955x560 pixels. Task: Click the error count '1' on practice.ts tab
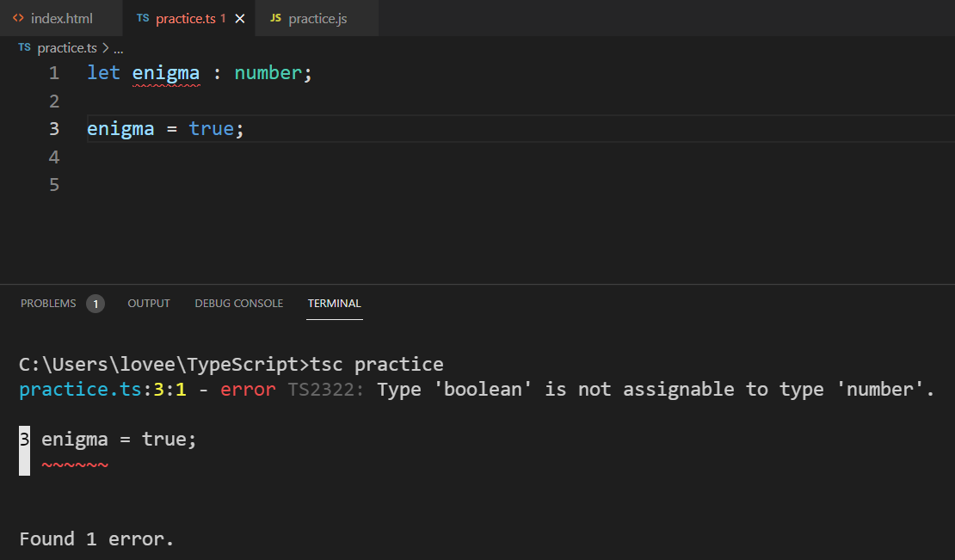(x=223, y=18)
